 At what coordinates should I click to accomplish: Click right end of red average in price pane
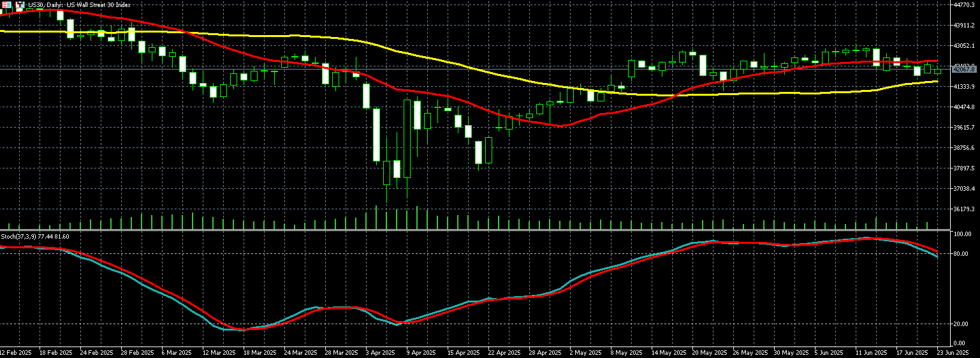click(937, 61)
